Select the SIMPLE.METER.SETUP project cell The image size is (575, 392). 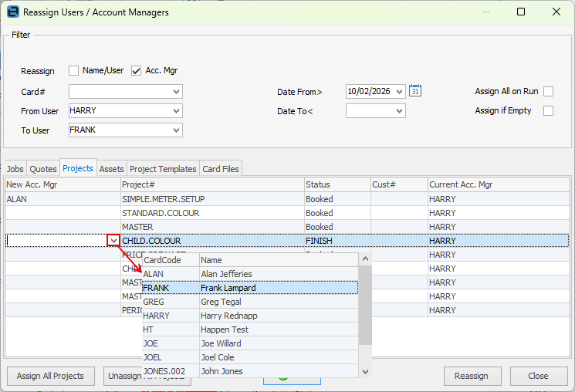point(212,199)
